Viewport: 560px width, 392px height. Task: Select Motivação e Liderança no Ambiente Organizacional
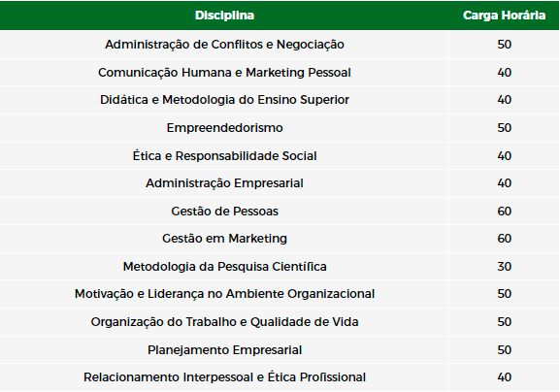pyautogui.click(x=224, y=294)
